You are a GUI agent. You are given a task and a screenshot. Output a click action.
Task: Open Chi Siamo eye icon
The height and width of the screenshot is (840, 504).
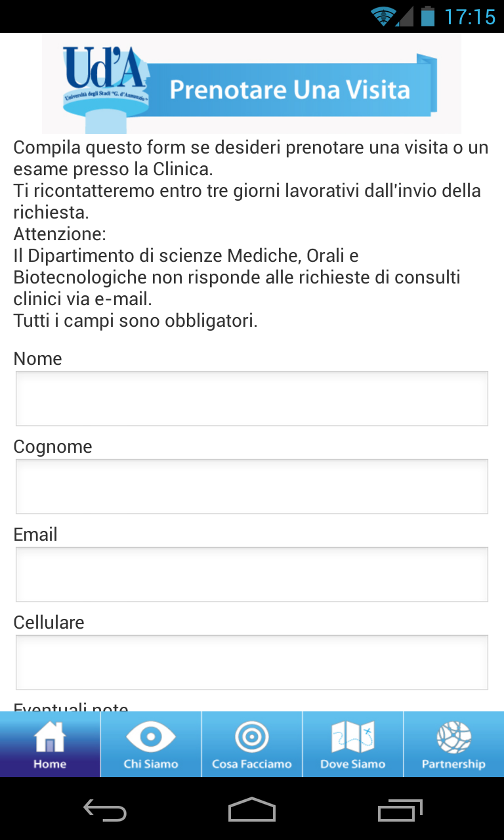tap(151, 736)
